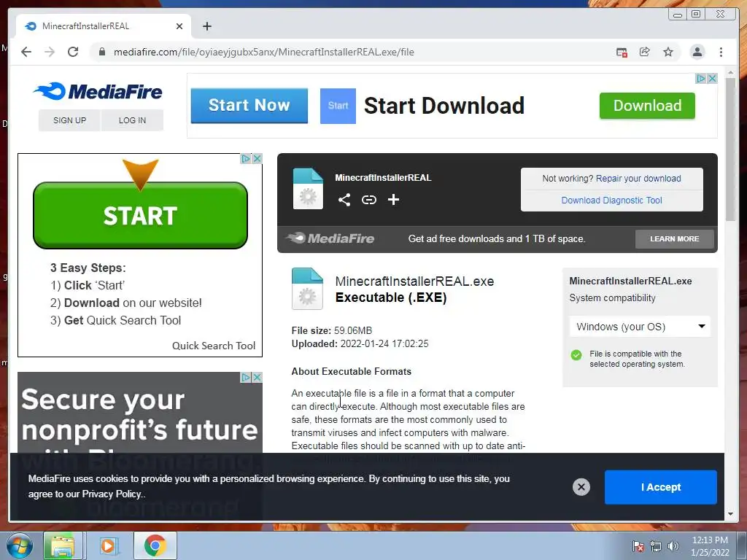Reload the MediaFire page
Image resolution: width=747 pixels, height=560 pixels.
coord(73,52)
